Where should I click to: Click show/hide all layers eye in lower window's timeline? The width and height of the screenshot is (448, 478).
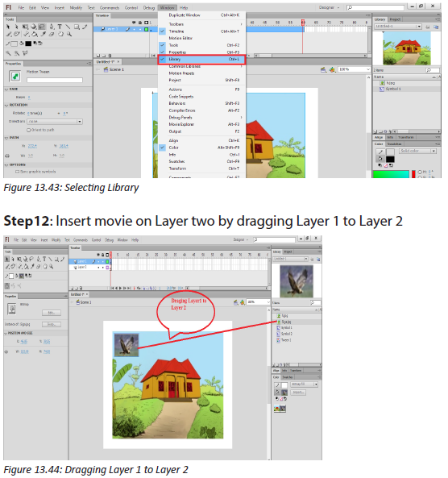point(98,255)
